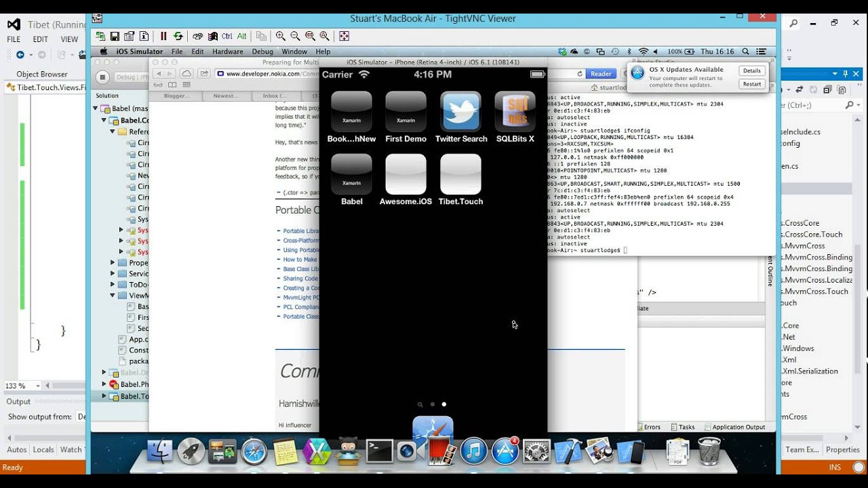Screen dimensions: 868x488
Task: Open the Apple menu
Action: 104,52
